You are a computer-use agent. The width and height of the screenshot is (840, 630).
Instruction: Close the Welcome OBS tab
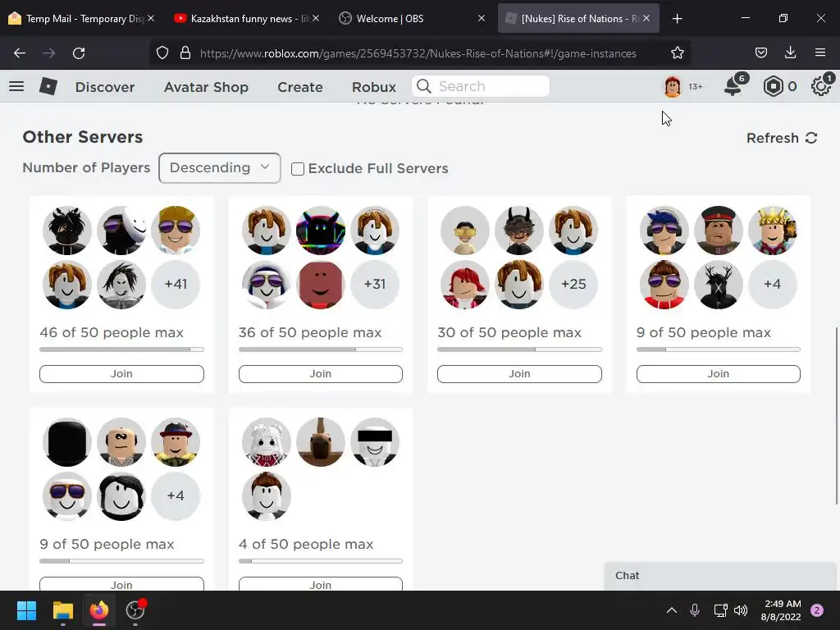click(x=481, y=18)
